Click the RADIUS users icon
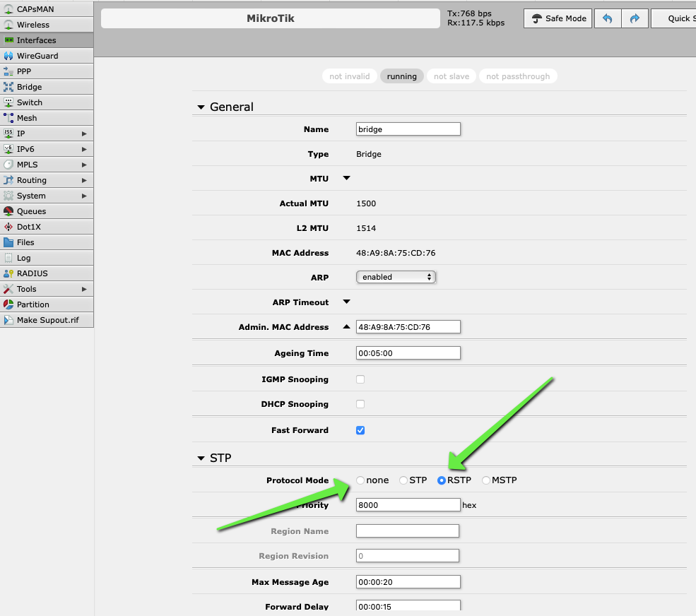Screen dimensions: 696x616 pos(8,273)
